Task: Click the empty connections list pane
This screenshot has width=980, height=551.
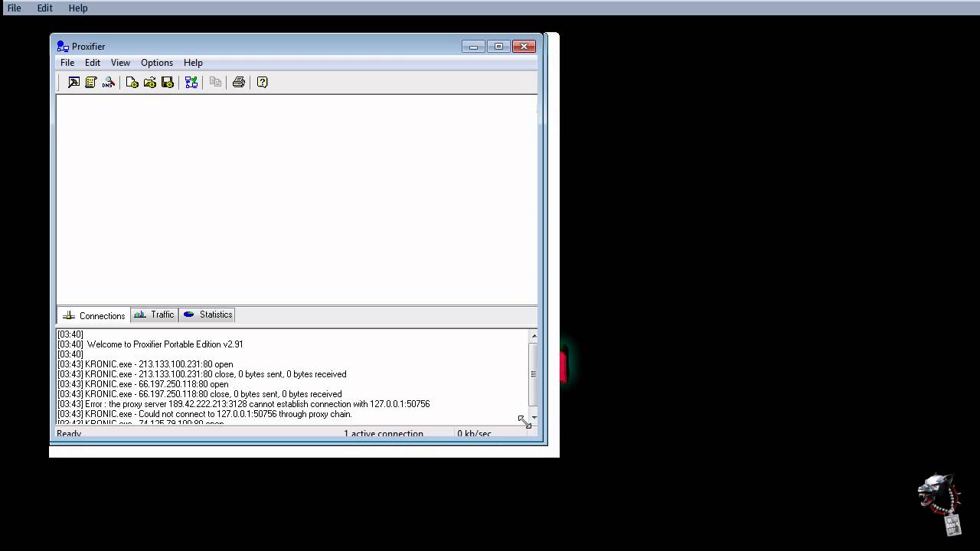Action: (x=296, y=199)
